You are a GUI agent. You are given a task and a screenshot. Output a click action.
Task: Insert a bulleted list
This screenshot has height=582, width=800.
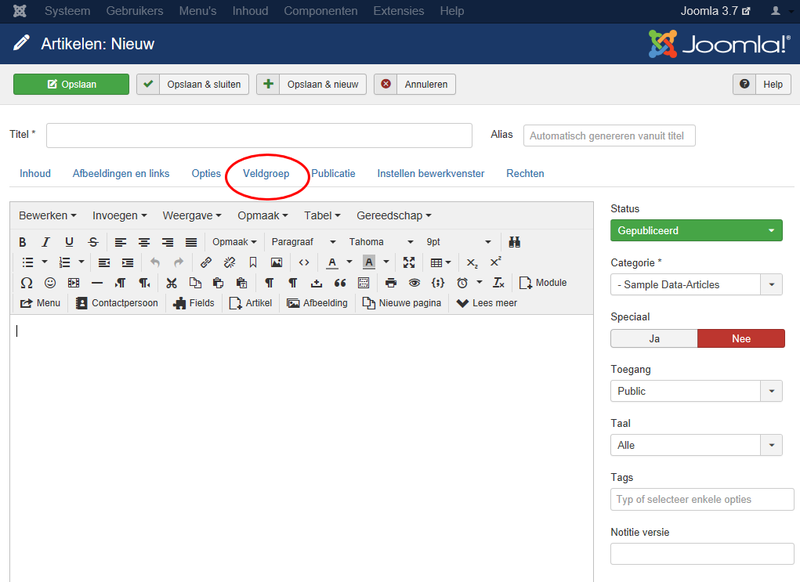point(28,262)
